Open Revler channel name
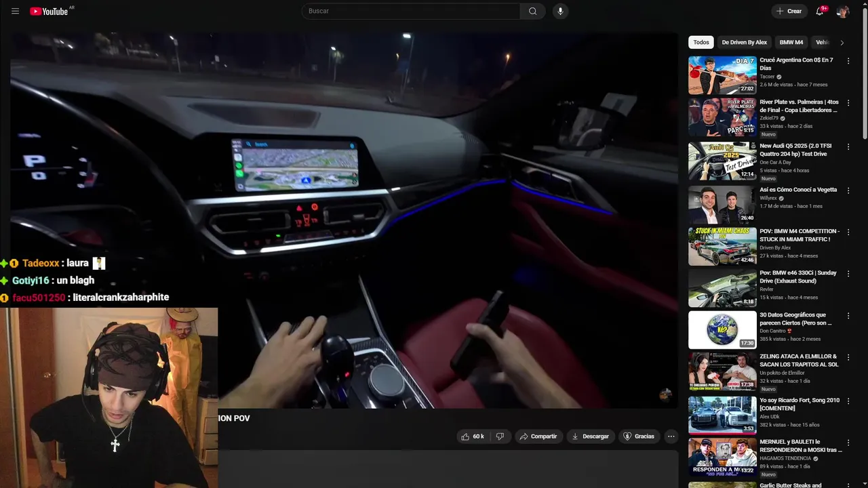 tap(766, 289)
